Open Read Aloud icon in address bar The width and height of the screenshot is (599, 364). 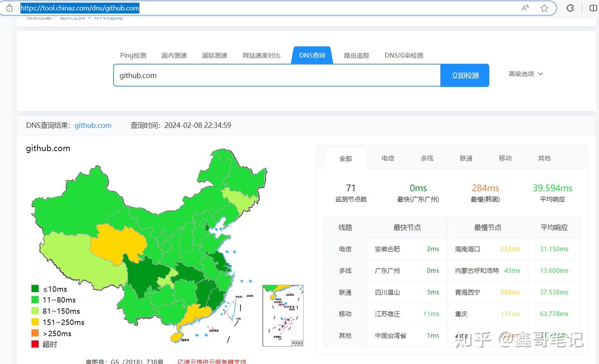(x=525, y=8)
